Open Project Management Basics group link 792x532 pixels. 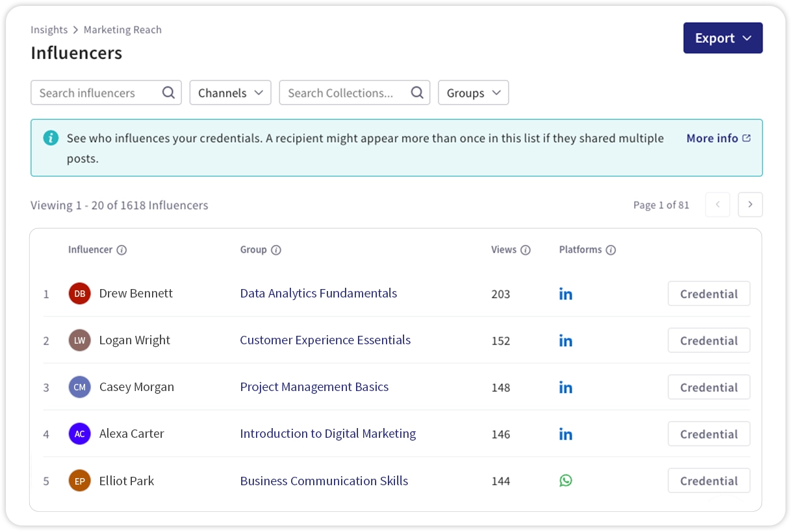(314, 387)
